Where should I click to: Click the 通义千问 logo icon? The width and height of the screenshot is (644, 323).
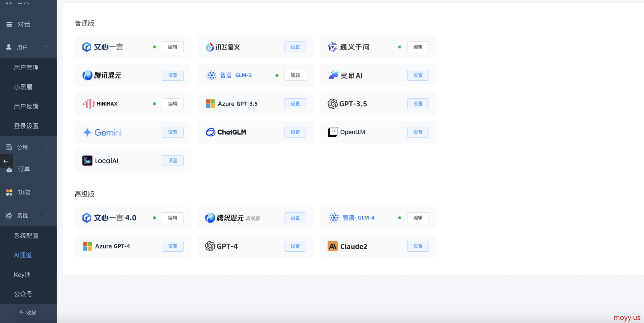(333, 47)
